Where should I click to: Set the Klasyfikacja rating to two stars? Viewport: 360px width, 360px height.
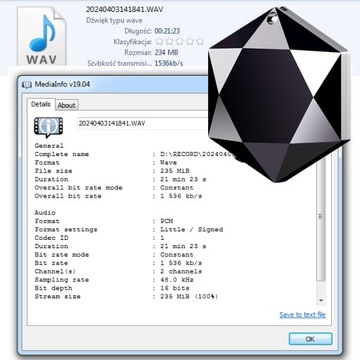pos(170,41)
